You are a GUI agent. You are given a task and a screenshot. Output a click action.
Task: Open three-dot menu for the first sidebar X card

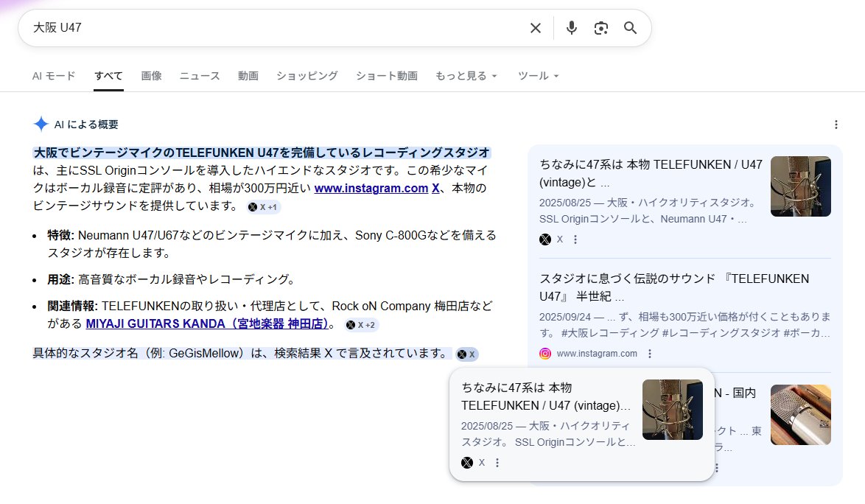coord(575,239)
